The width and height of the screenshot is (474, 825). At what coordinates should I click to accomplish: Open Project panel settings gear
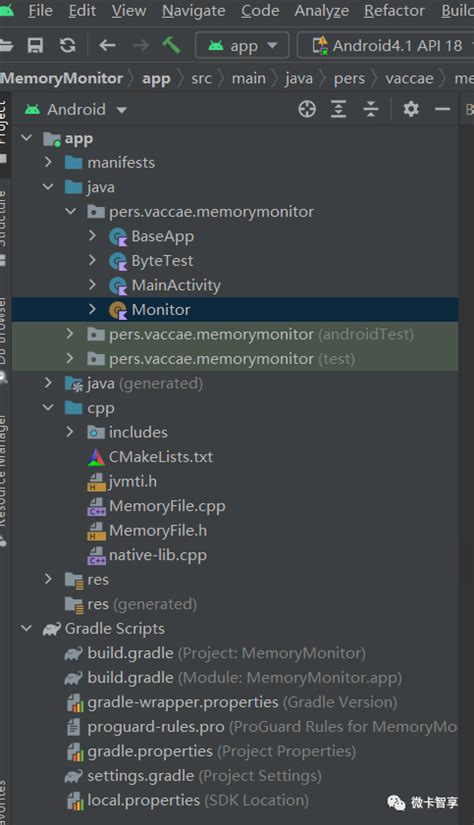pyautogui.click(x=411, y=109)
